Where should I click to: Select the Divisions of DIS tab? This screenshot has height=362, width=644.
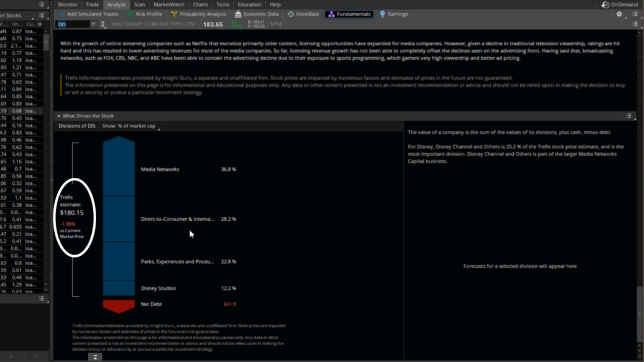77,126
